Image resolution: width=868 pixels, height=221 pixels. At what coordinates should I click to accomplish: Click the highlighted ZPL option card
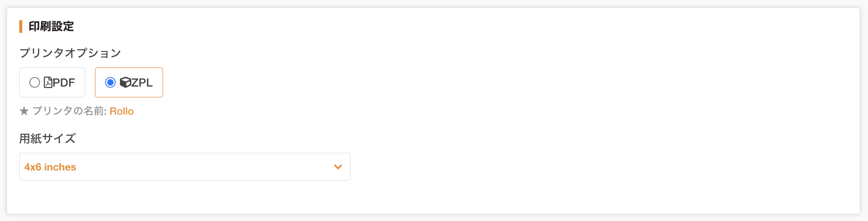[x=129, y=82]
